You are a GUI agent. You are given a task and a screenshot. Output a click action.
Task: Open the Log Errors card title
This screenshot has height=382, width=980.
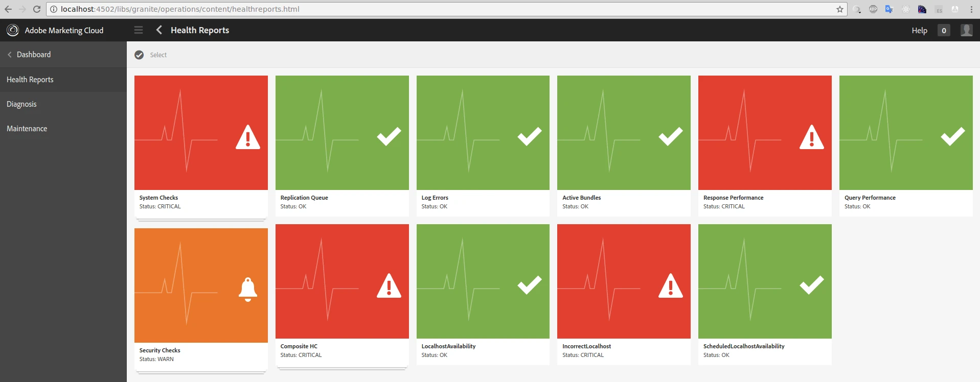435,198
